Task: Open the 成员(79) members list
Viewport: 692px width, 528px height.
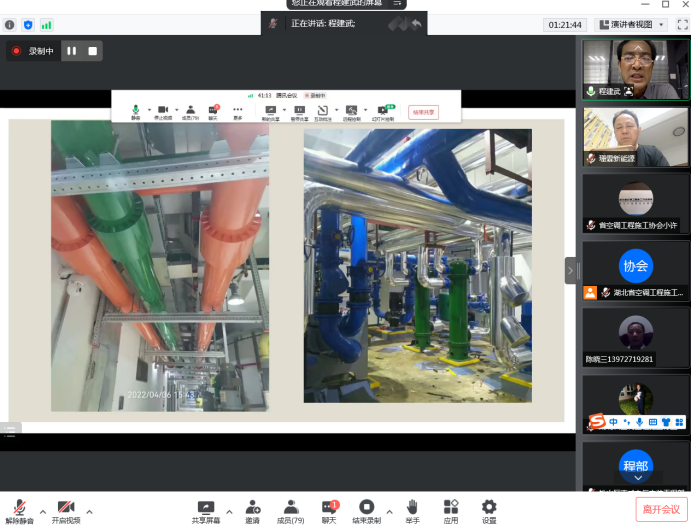Action: [x=290, y=512]
